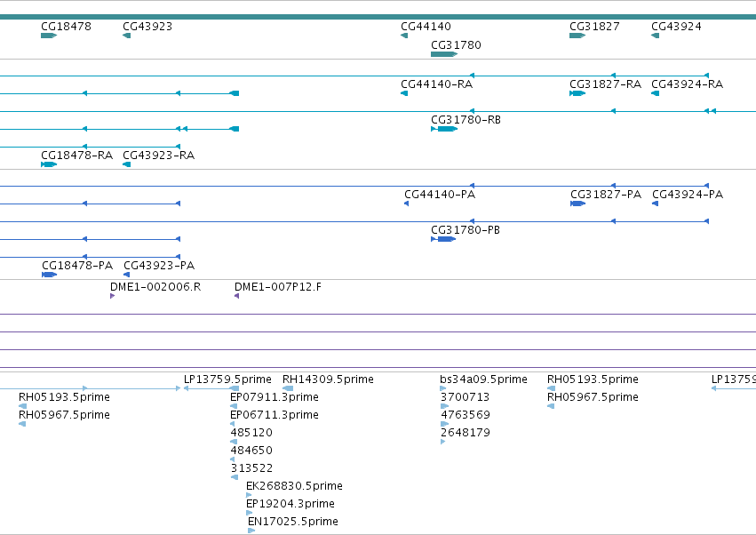Click the EK268830.5prime EST label
Screen dimensions: 756x535
coord(294,486)
